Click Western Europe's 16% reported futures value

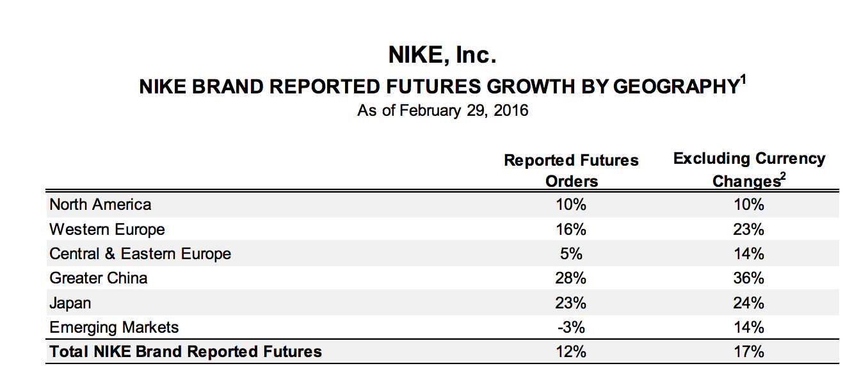571,229
